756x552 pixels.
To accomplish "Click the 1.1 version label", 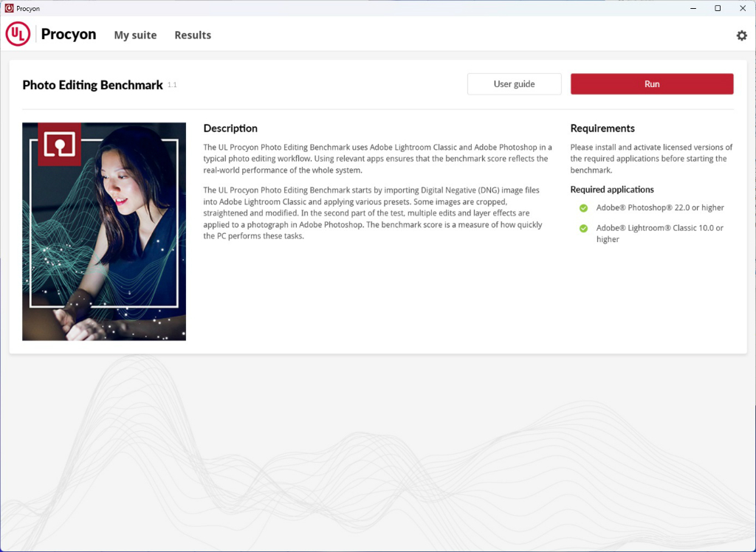I will tap(172, 85).
